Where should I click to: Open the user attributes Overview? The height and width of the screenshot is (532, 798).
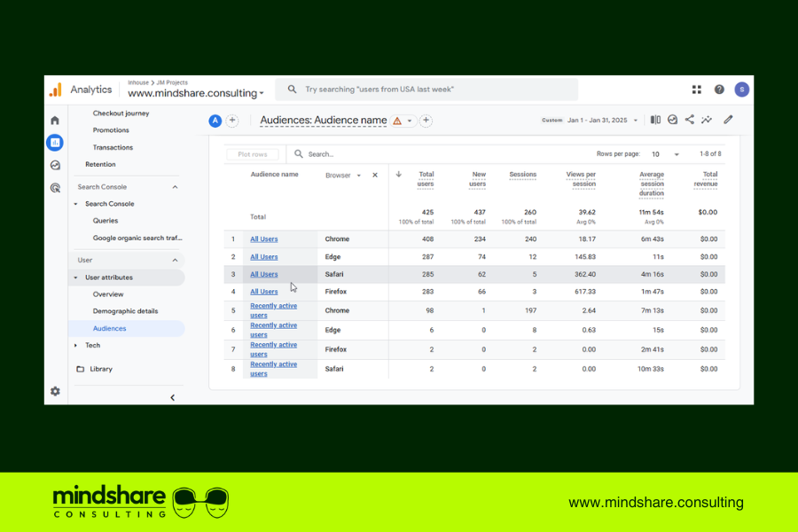point(108,294)
